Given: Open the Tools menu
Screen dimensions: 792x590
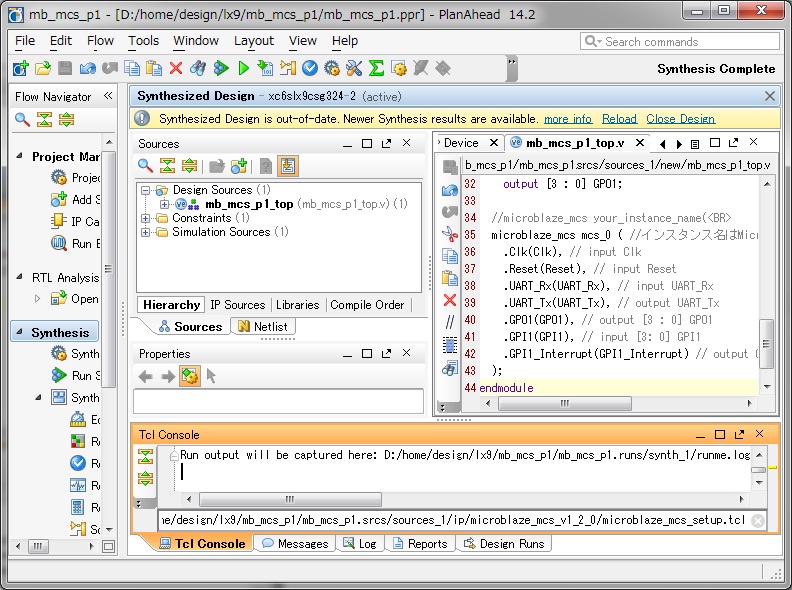Looking at the screenshot, I should [x=143, y=40].
